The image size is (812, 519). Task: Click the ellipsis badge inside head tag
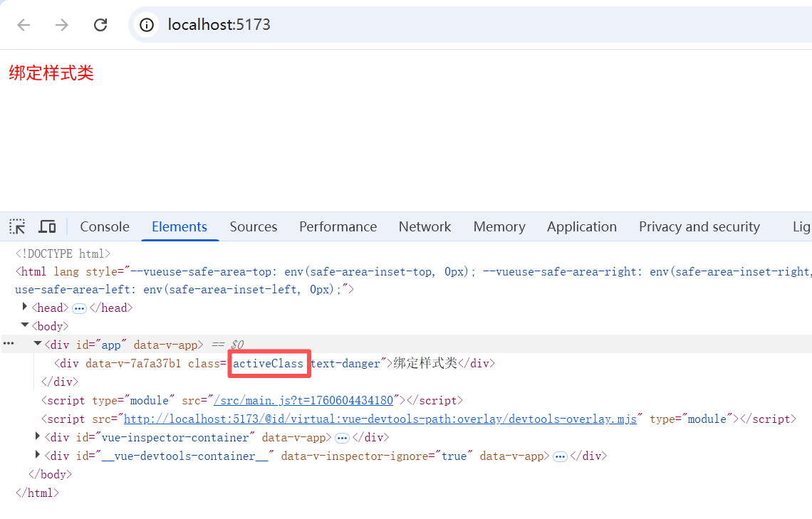79,309
